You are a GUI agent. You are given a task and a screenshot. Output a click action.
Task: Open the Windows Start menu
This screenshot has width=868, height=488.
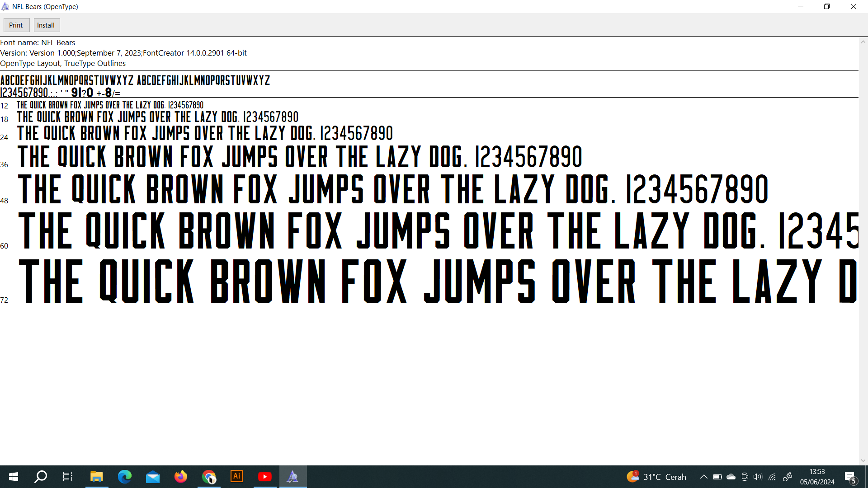[14, 477]
